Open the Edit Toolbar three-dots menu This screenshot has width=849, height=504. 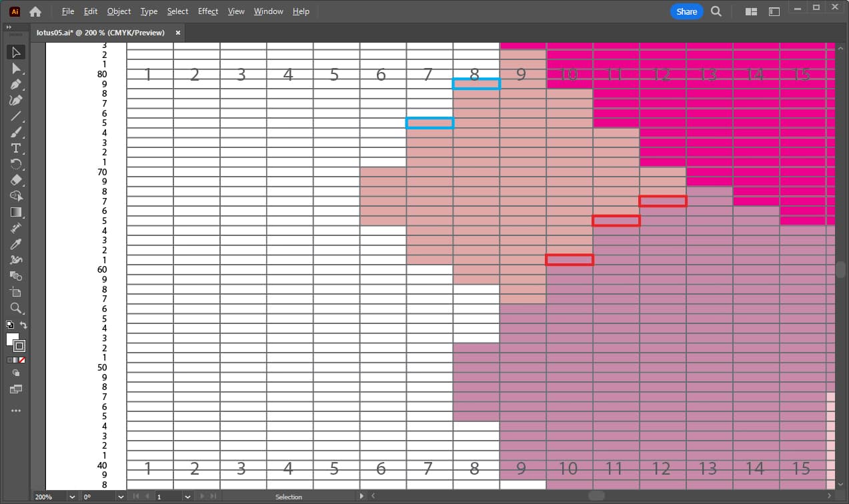pyautogui.click(x=16, y=411)
